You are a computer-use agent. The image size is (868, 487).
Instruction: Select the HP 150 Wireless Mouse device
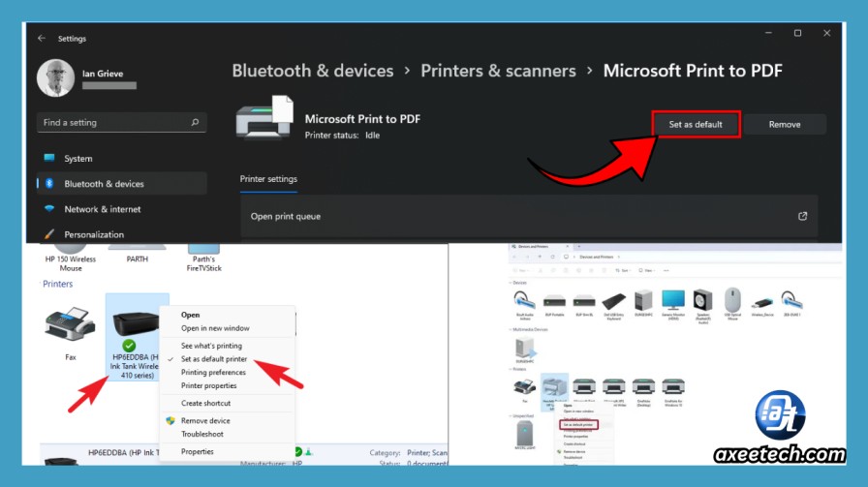pos(71,258)
